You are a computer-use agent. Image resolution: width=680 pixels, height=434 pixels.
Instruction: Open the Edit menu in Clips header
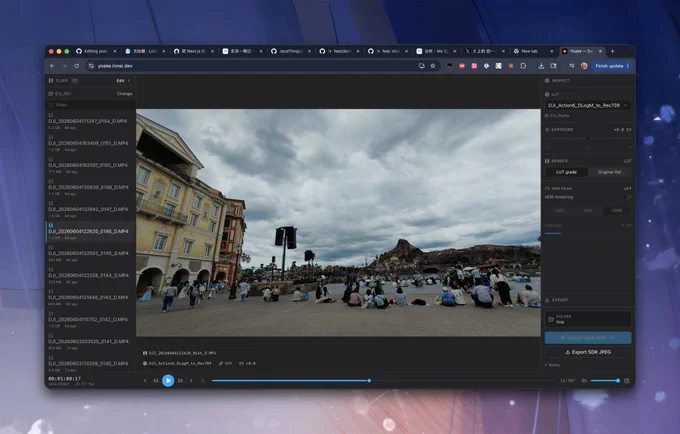coord(121,81)
